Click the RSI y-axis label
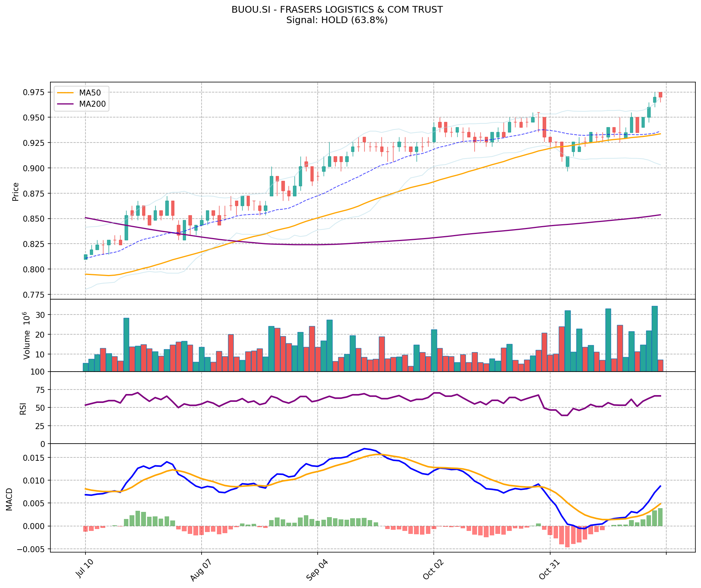The width and height of the screenshot is (701, 588). coord(23,409)
